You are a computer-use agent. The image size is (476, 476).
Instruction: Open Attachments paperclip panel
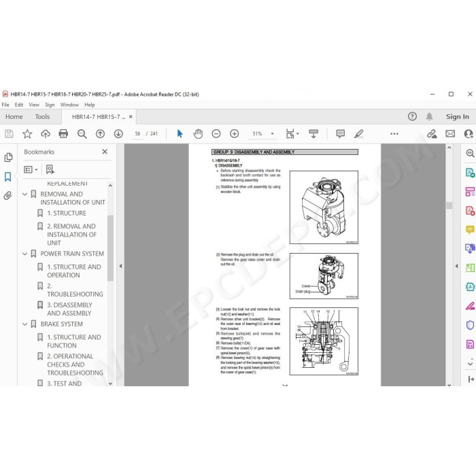(8, 196)
